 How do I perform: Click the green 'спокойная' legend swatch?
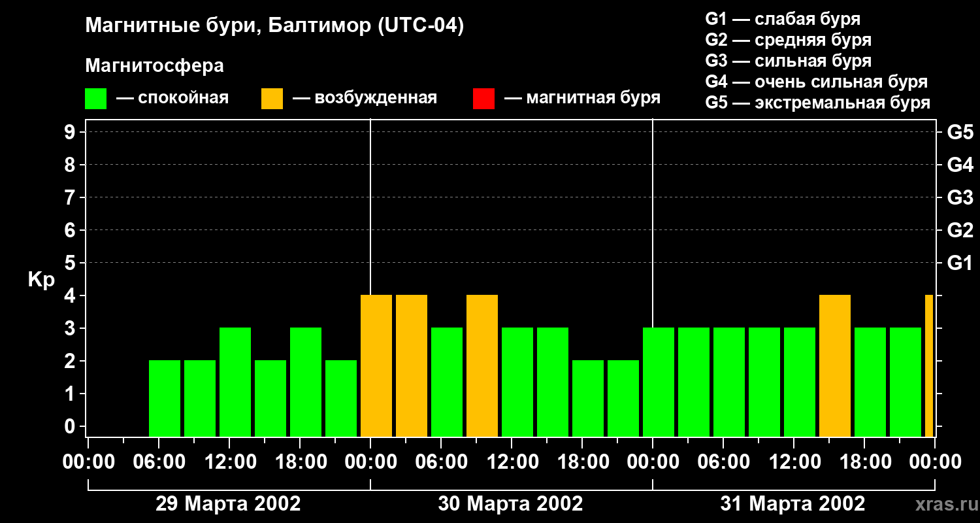point(95,99)
